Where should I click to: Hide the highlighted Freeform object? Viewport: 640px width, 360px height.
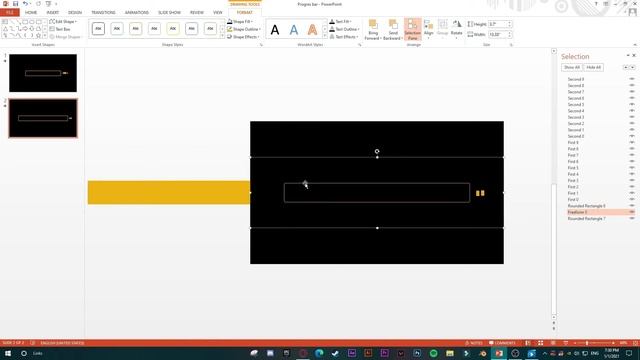click(632, 212)
